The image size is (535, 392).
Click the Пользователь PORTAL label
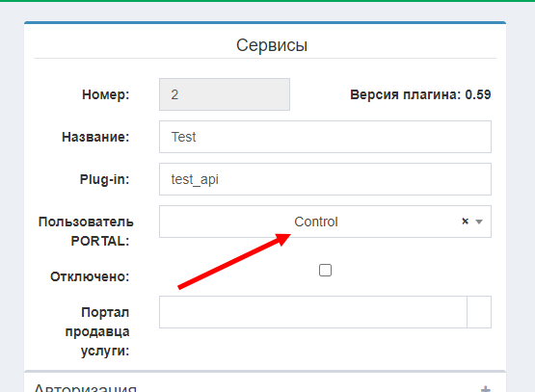click(x=86, y=231)
